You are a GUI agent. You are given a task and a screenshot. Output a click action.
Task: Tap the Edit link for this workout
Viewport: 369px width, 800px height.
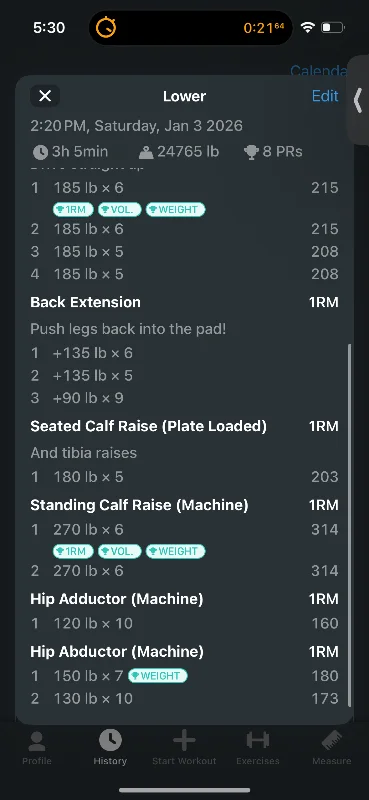pyautogui.click(x=325, y=96)
